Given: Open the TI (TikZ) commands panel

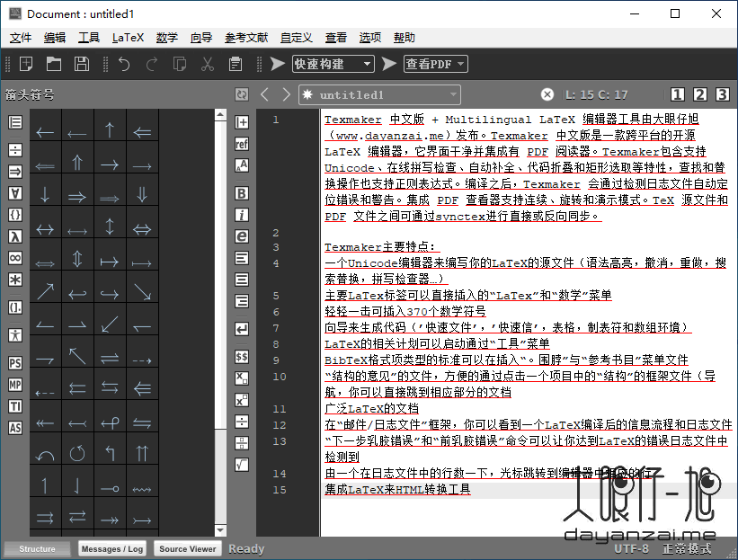Looking at the screenshot, I should point(15,406).
